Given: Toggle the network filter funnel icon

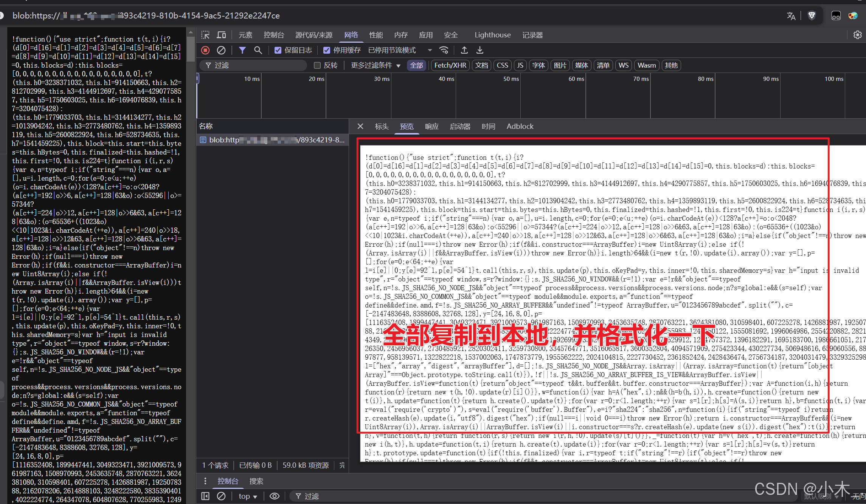Looking at the screenshot, I should tap(242, 50).
